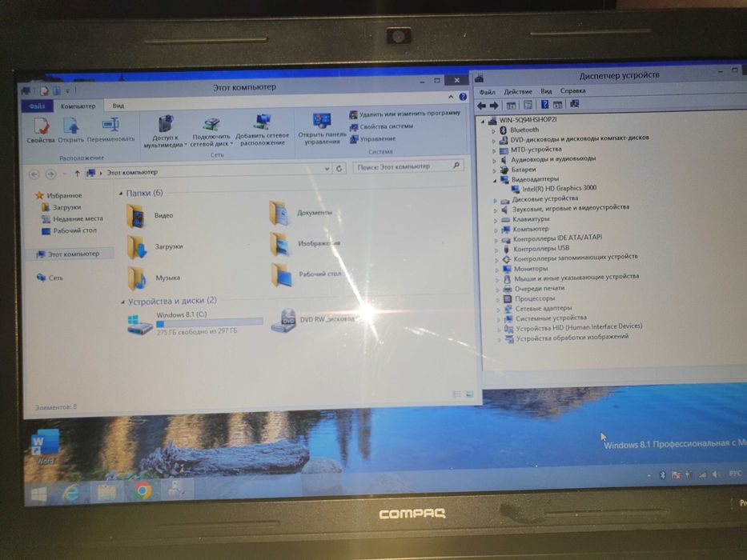Select Недавние места in navigation pane

tap(72, 218)
